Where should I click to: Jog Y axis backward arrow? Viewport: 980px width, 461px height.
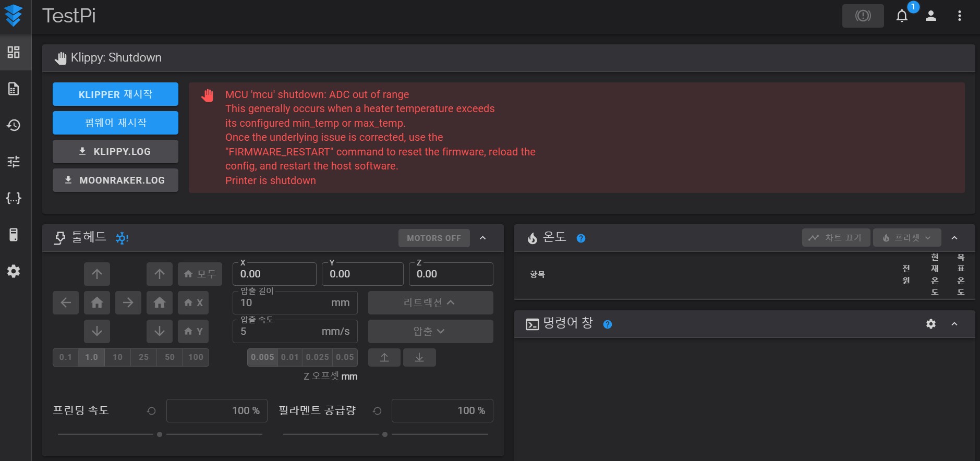[x=97, y=331]
